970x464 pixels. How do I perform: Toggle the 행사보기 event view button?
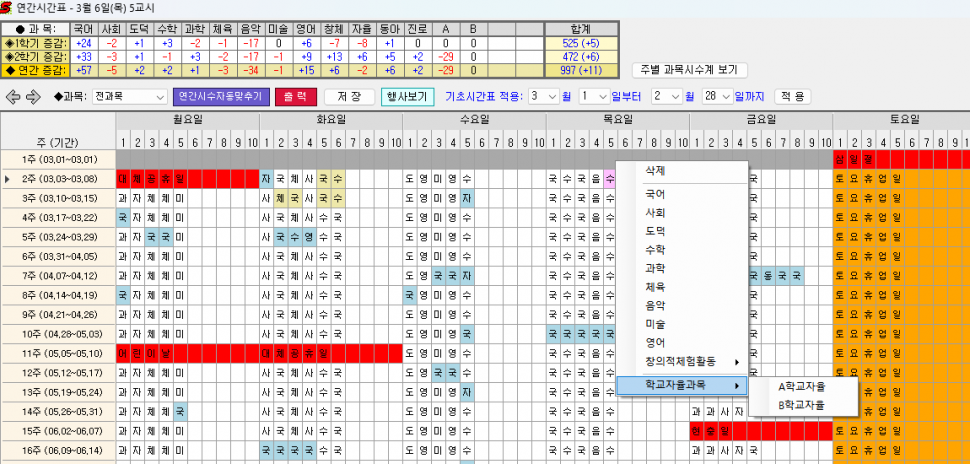[407, 97]
